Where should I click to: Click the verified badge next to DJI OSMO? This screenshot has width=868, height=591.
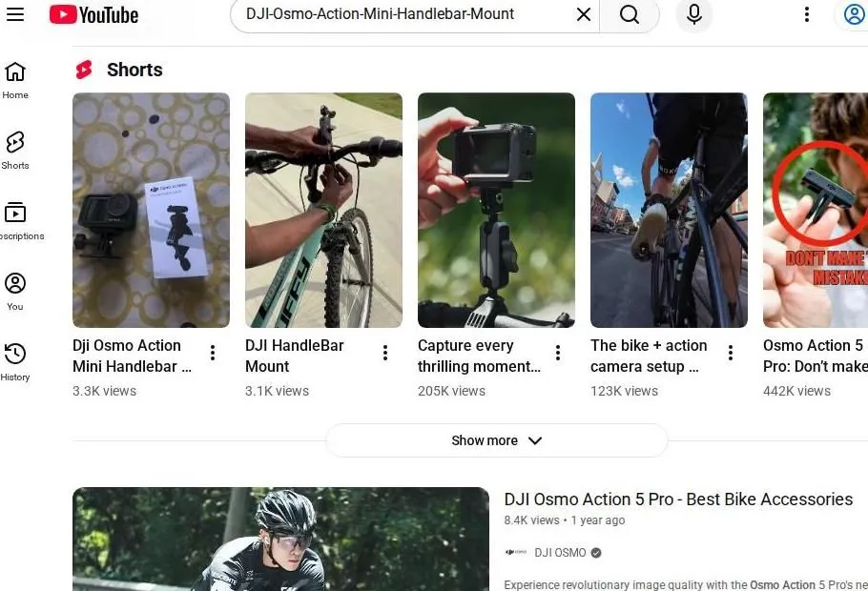click(596, 552)
